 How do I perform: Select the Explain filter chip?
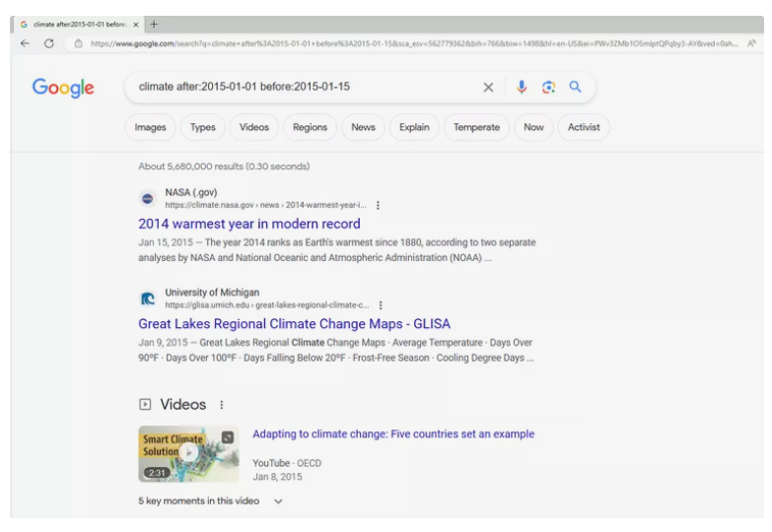coord(414,127)
